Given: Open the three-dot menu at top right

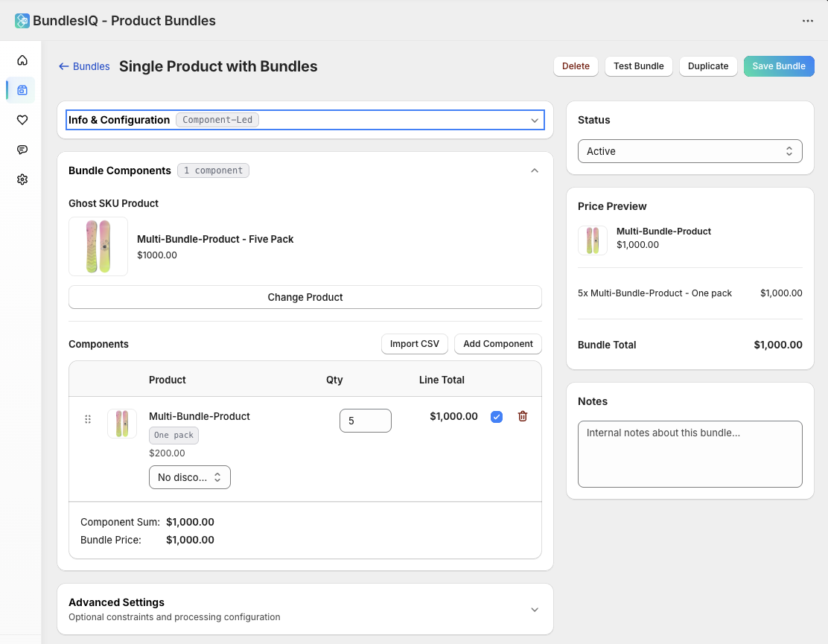Looking at the screenshot, I should click(808, 20).
